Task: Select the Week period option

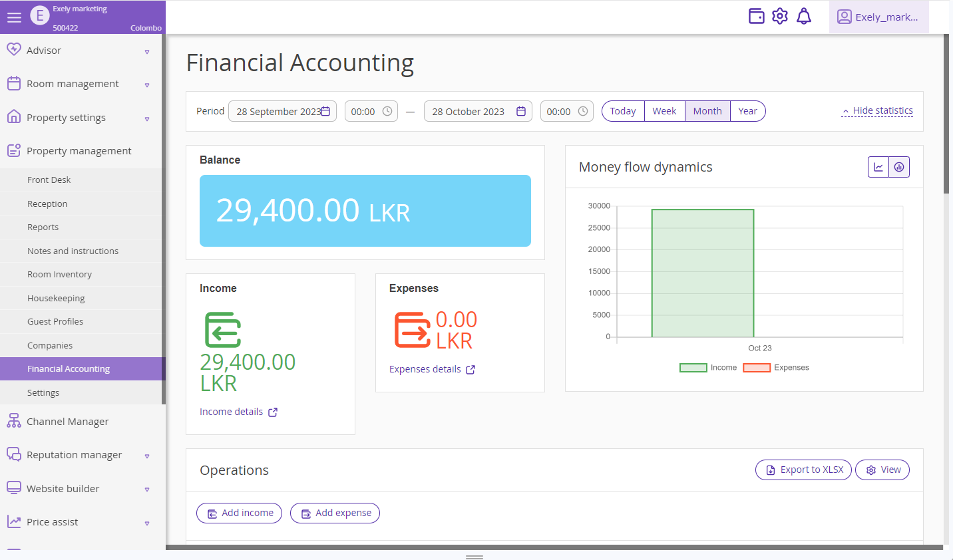Action: [664, 111]
